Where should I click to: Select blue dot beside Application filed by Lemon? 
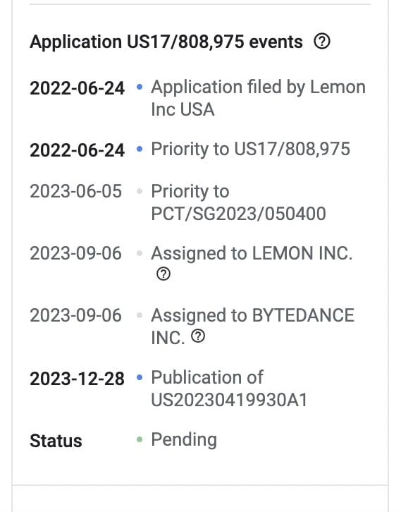140,87
